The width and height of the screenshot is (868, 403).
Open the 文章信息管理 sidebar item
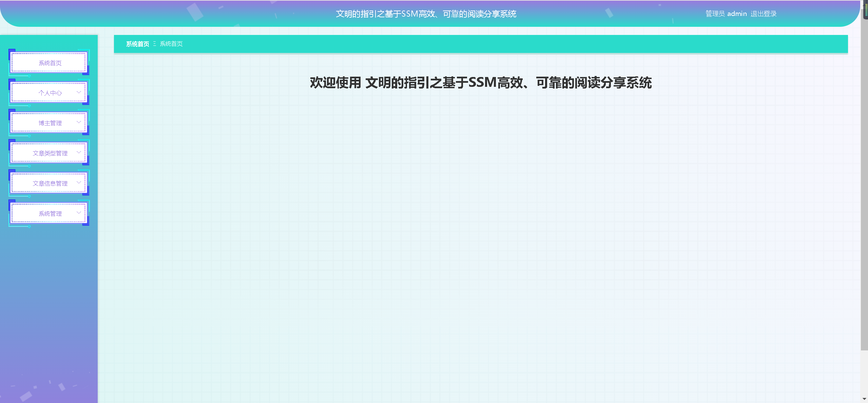pyautogui.click(x=50, y=184)
